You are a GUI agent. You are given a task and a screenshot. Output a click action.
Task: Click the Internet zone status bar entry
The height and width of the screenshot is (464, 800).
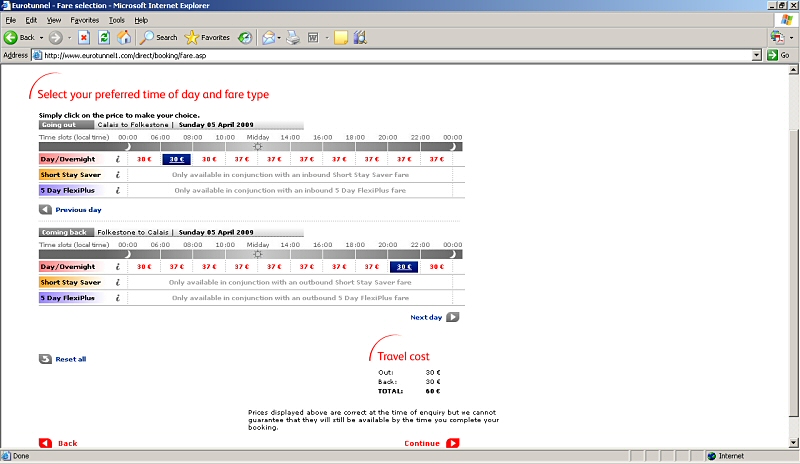726,456
